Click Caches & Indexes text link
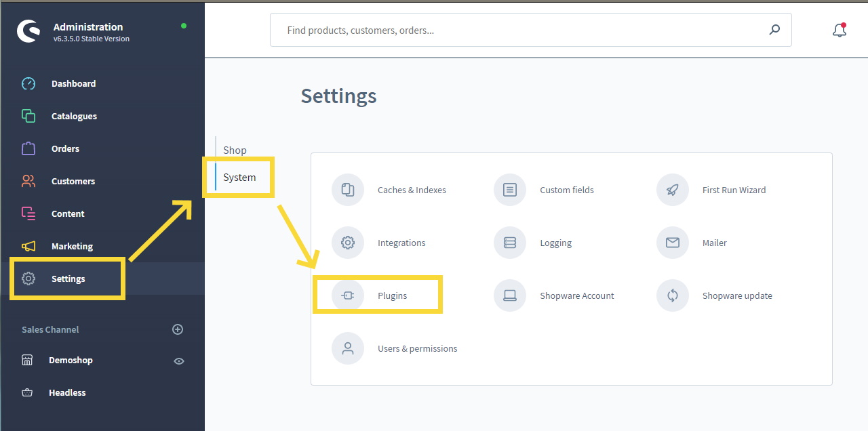 tap(412, 190)
